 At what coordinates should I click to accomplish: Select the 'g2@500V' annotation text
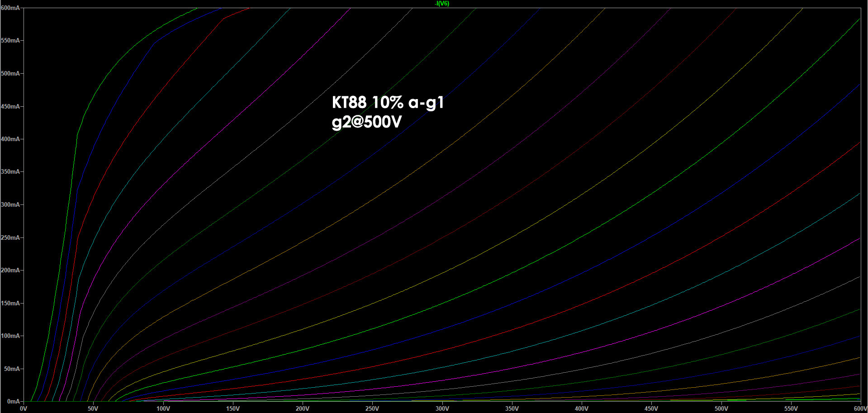point(366,122)
